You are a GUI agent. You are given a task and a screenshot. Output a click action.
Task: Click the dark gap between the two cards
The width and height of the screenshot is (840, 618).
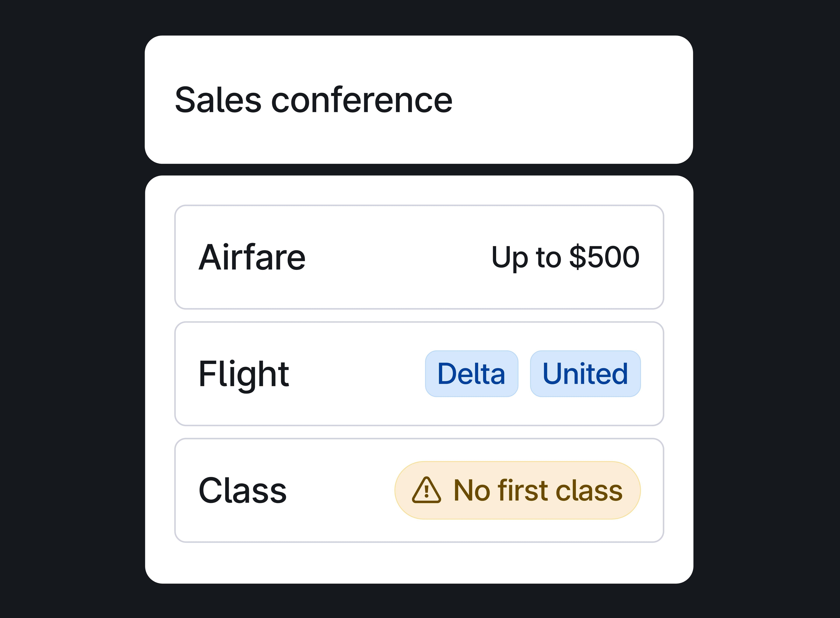[x=419, y=169]
